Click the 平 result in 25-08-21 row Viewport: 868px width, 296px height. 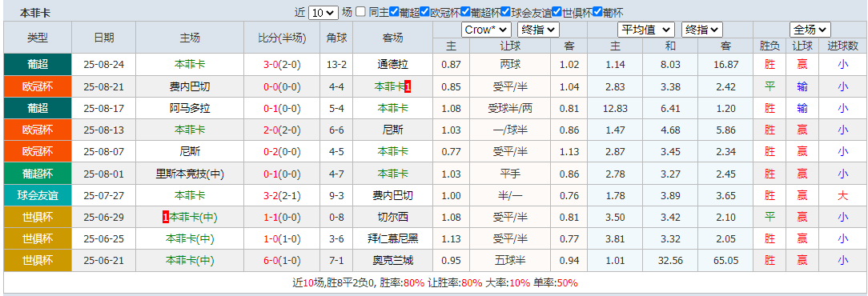click(770, 87)
